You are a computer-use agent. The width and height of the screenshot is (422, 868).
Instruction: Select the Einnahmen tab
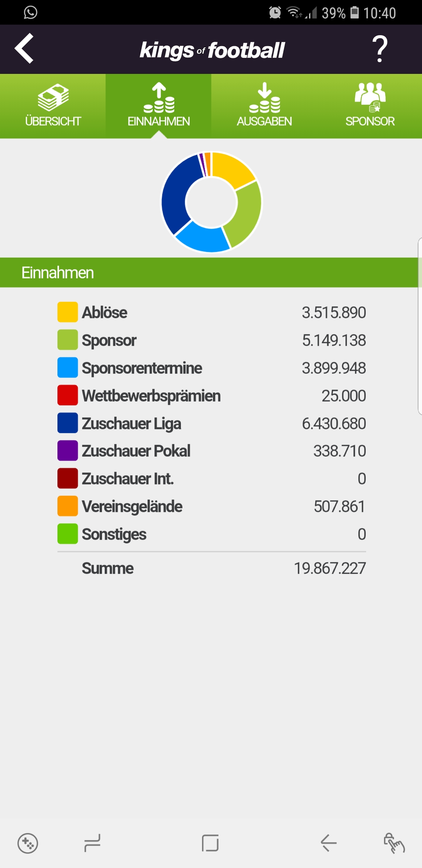159,106
